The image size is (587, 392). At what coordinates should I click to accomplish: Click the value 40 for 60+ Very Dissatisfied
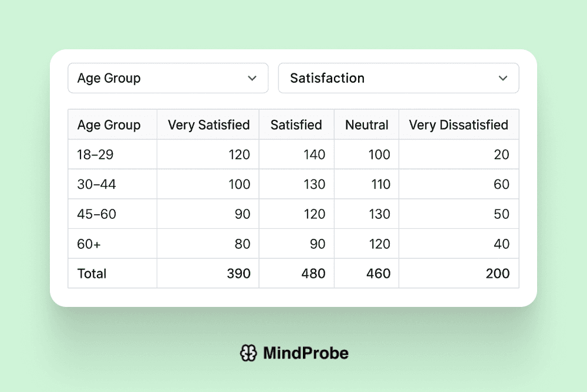click(x=501, y=243)
